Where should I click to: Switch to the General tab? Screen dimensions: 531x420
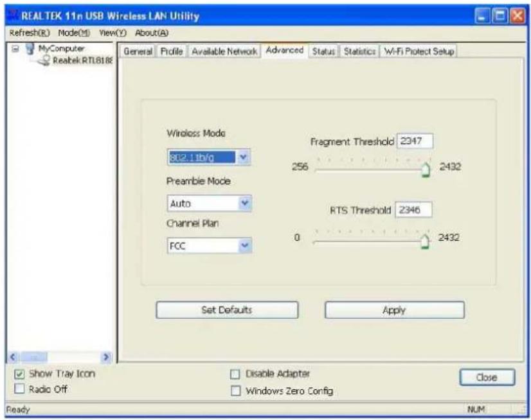(138, 51)
